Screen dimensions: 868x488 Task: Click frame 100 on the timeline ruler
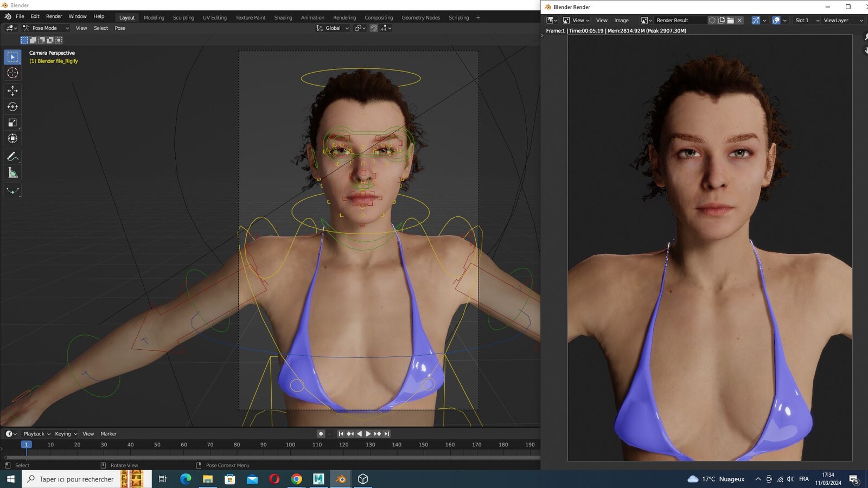pyautogui.click(x=290, y=445)
